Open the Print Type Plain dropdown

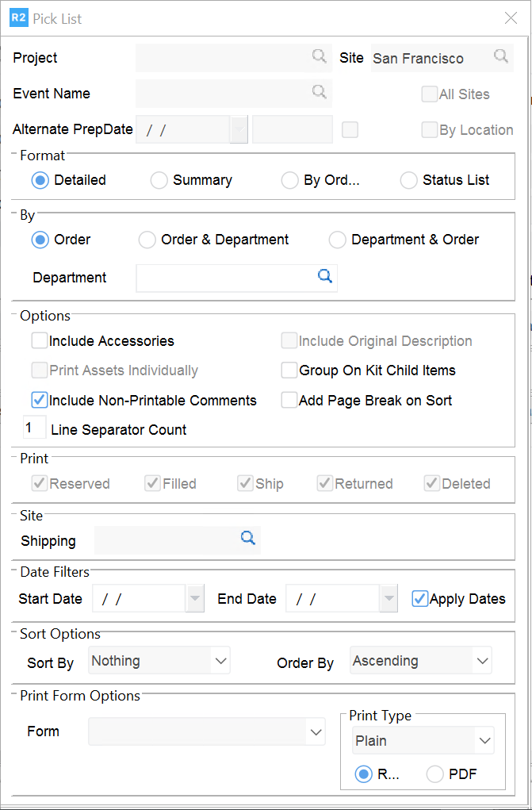pyautogui.click(x=484, y=741)
